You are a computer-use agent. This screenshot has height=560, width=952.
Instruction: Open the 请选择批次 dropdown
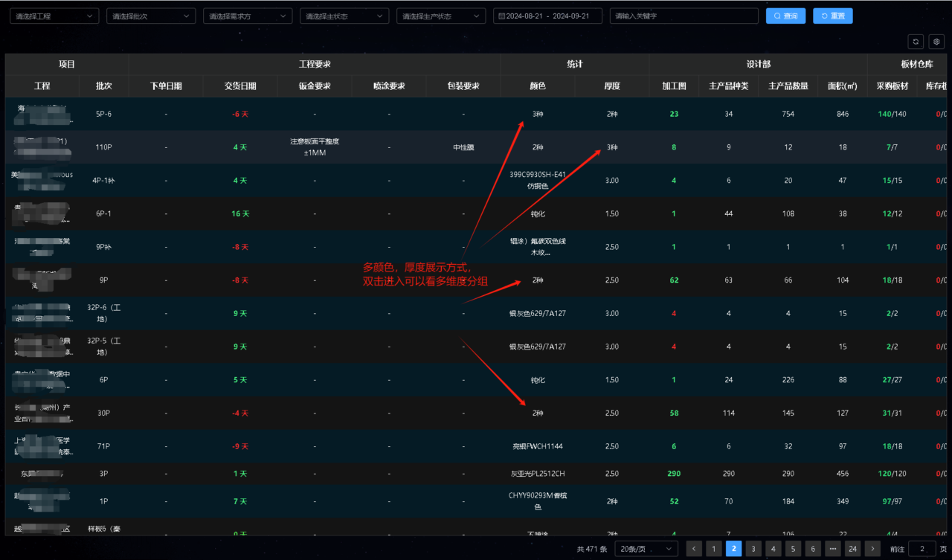click(x=151, y=16)
